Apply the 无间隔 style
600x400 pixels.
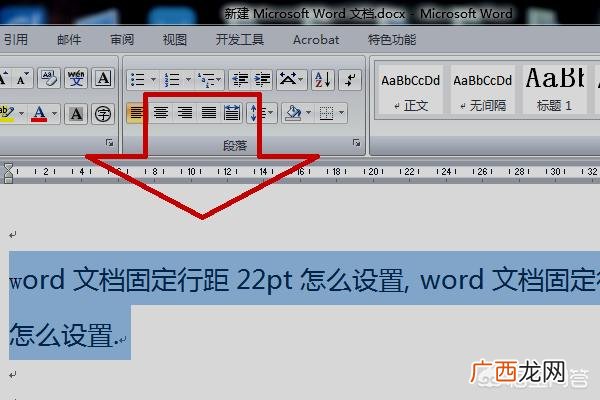point(483,90)
